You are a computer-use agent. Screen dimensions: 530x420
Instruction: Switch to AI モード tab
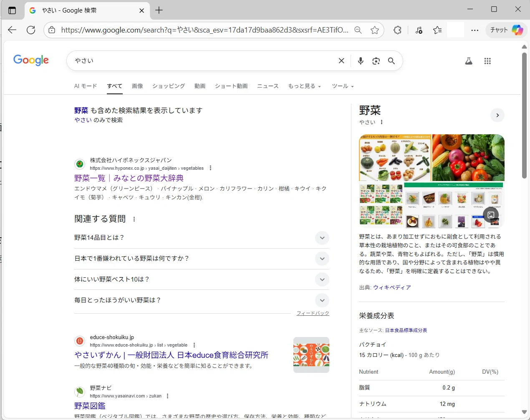[x=86, y=86]
